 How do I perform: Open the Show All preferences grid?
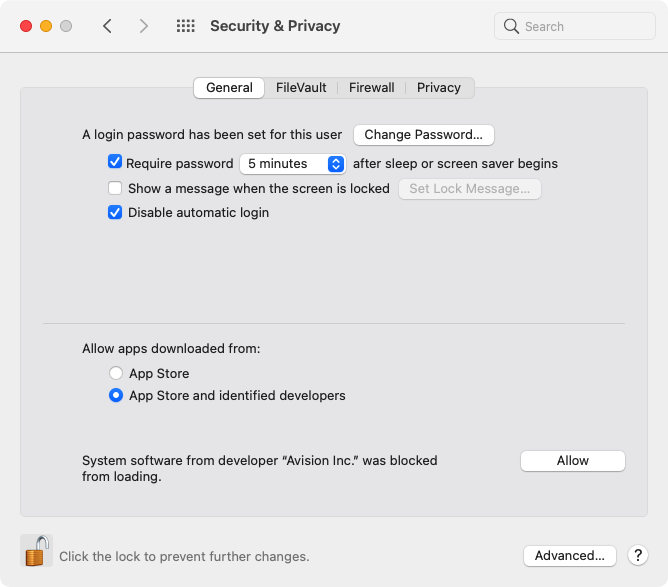pyautogui.click(x=186, y=26)
